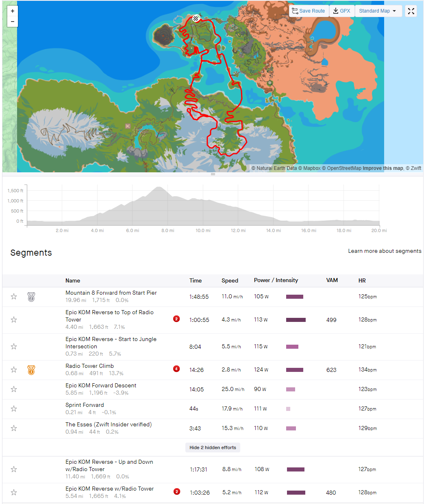The height and width of the screenshot is (504, 426).
Task: Click Mountain 8 Forward intensity bar
Action: (x=295, y=297)
